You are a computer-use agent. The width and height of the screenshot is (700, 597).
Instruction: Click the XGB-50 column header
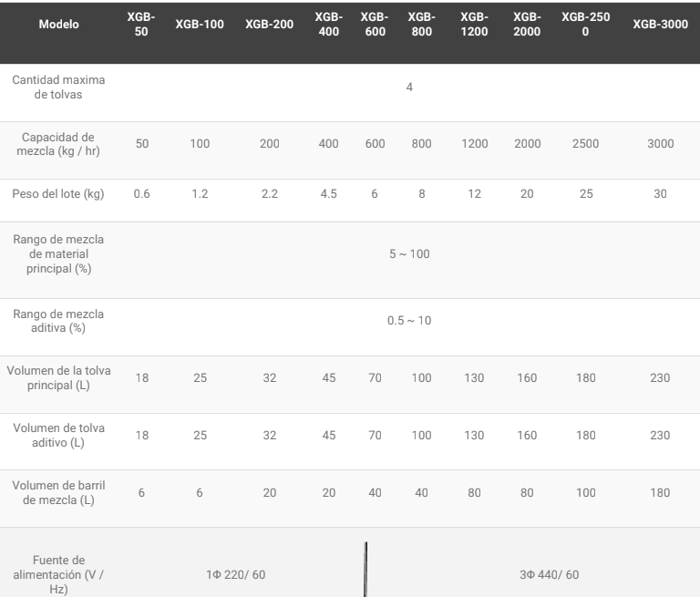tap(141, 24)
